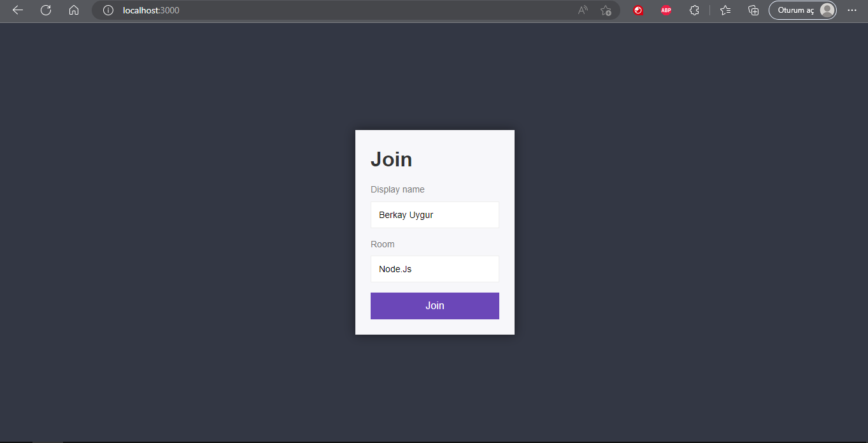The height and width of the screenshot is (443, 868).
Task: Open the profile avatar in the sign-in button
Action: 826,10
